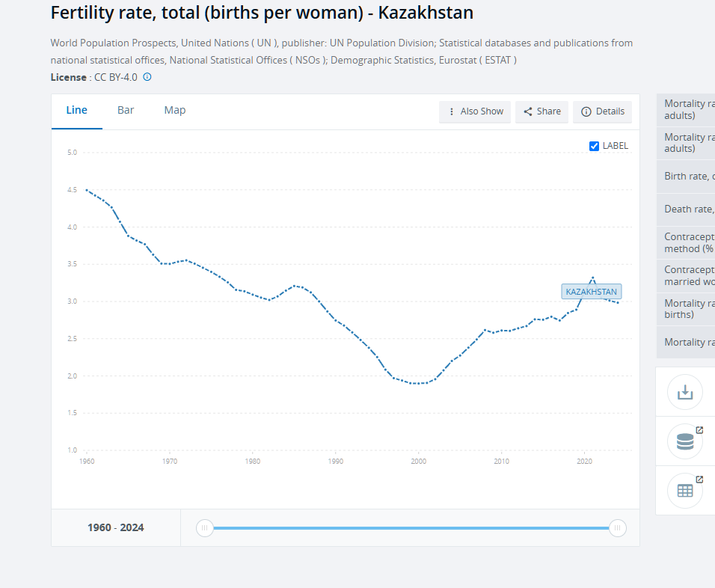Open the DataBank database icon

tap(685, 441)
